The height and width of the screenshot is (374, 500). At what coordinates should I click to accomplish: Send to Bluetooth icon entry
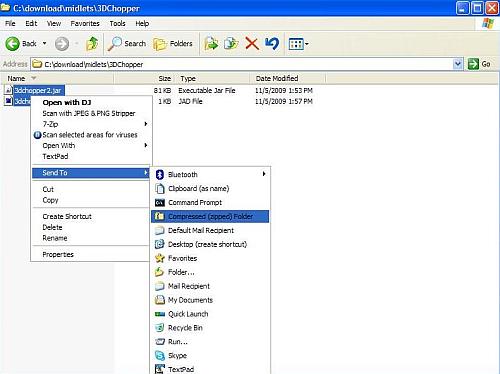[x=160, y=174]
